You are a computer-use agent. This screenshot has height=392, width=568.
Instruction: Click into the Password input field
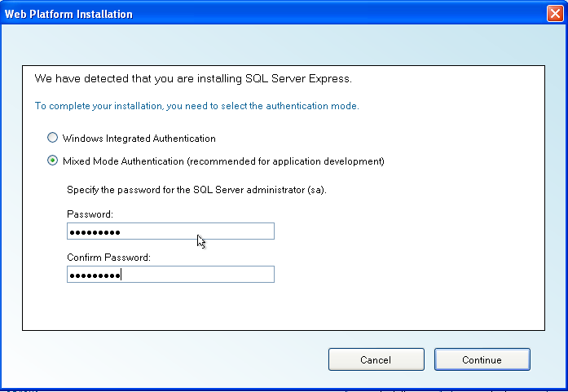click(x=170, y=231)
